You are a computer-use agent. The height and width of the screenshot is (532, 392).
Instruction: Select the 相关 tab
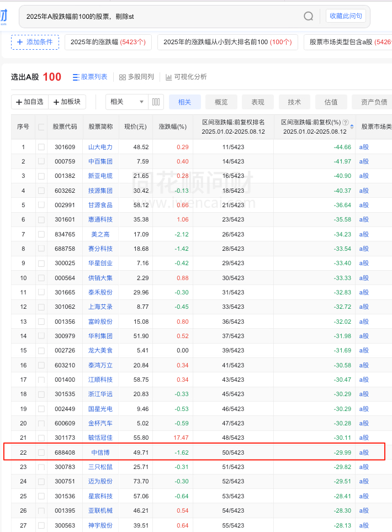185,102
